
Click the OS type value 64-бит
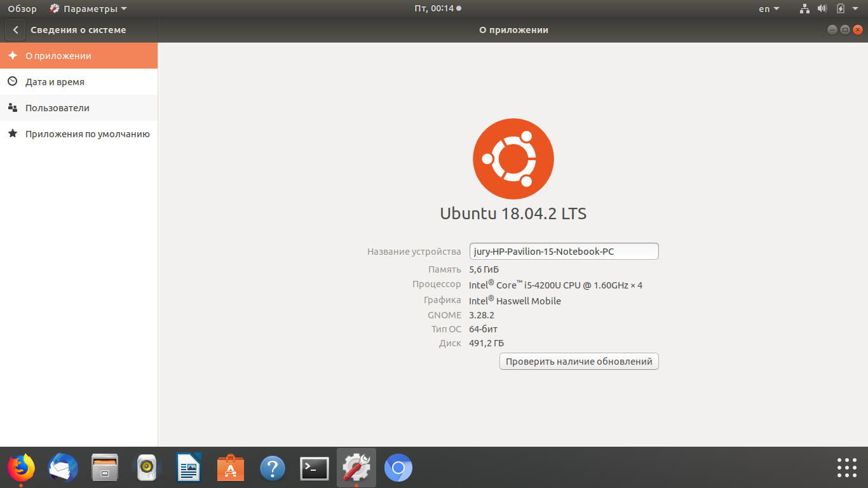pos(484,329)
